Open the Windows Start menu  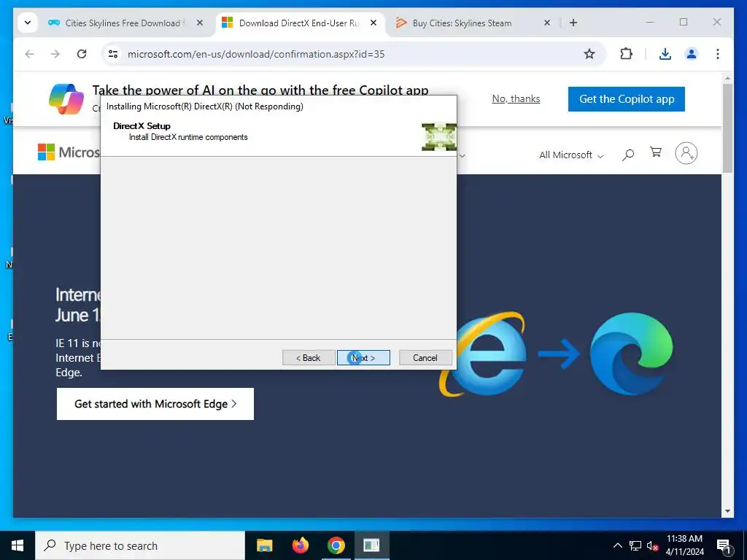pyautogui.click(x=18, y=545)
